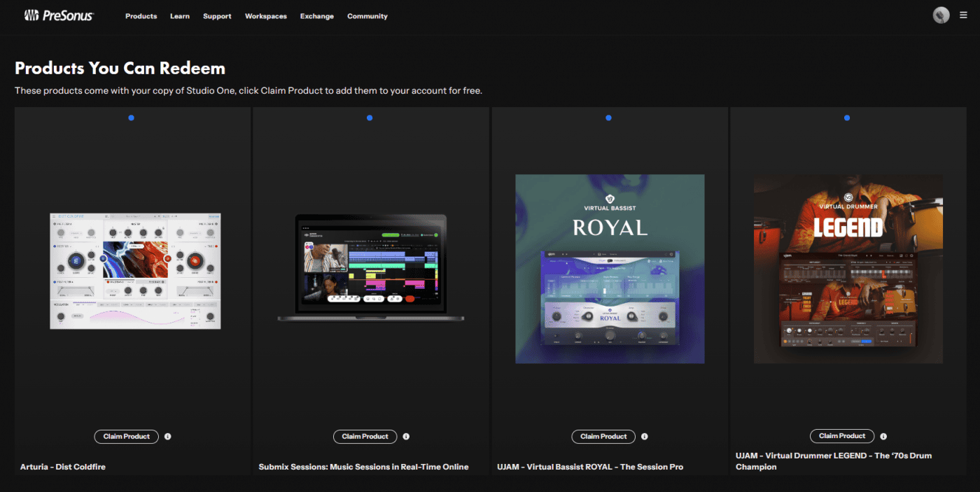Click the PreSonus logo in header
The image size is (980, 492).
(x=58, y=15)
